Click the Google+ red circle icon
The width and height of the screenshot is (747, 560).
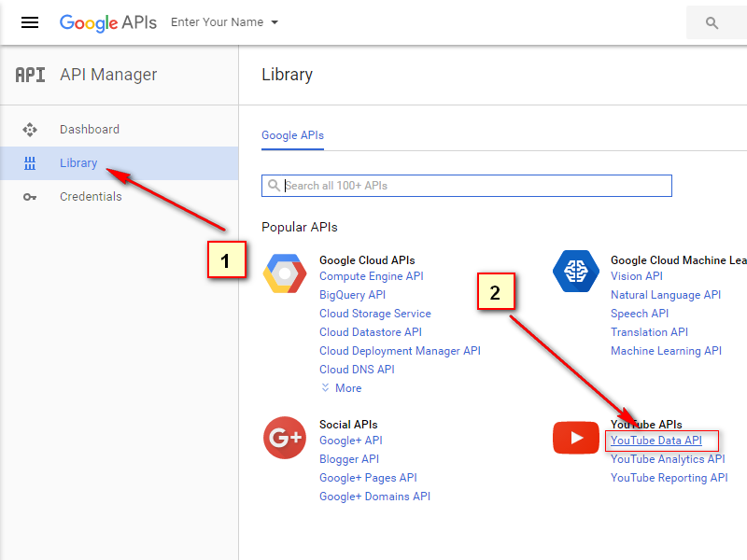pyautogui.click(x=284, y=438)
